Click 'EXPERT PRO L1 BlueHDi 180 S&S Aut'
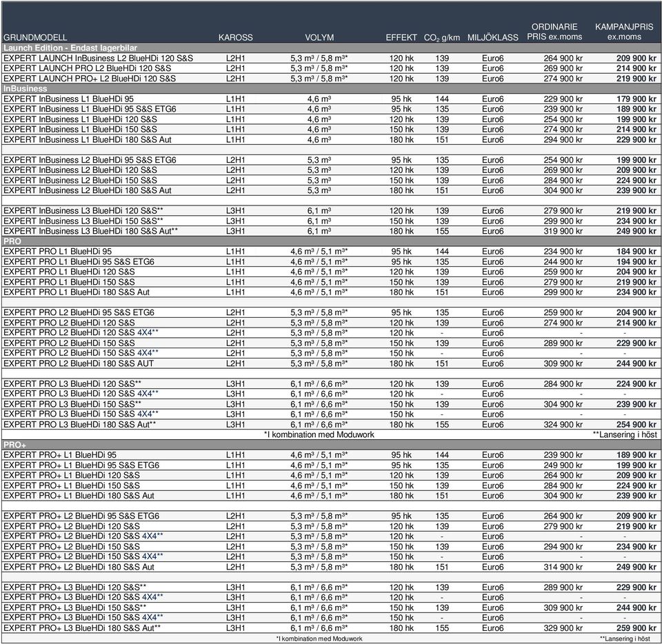The image size is (662, 644). click(77, 292)
